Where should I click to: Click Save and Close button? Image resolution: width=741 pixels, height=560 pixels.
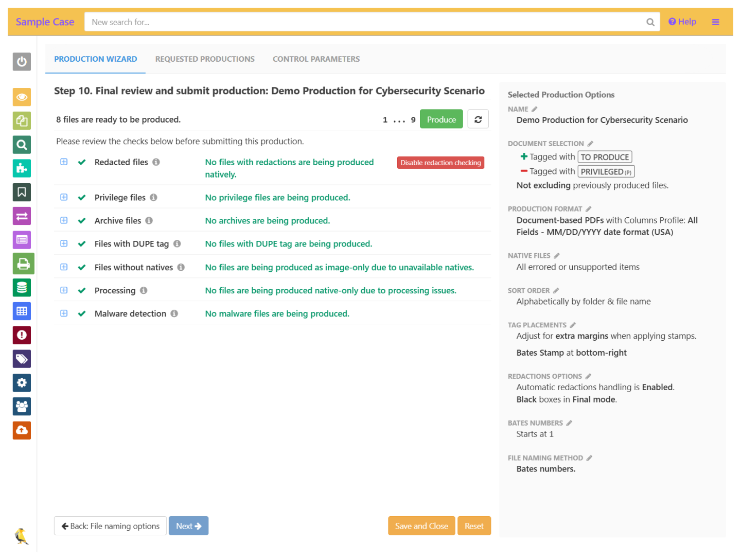tap(421, 526)
